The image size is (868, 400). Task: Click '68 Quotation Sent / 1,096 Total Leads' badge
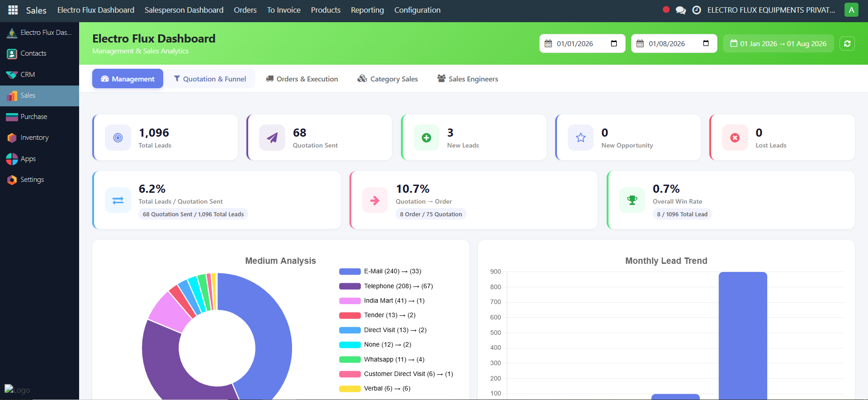point(193,214)
